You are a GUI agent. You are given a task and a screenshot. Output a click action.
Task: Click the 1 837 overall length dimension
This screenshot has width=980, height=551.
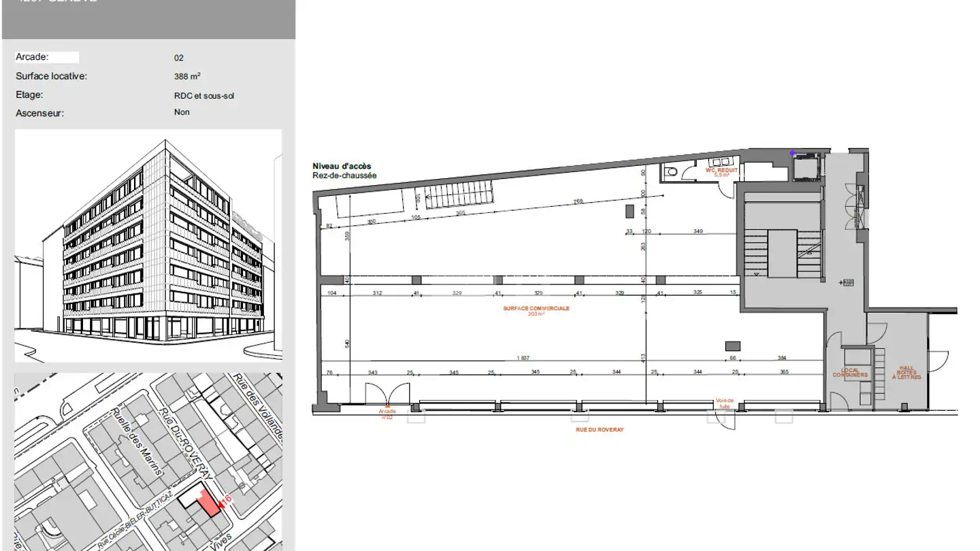523,358
